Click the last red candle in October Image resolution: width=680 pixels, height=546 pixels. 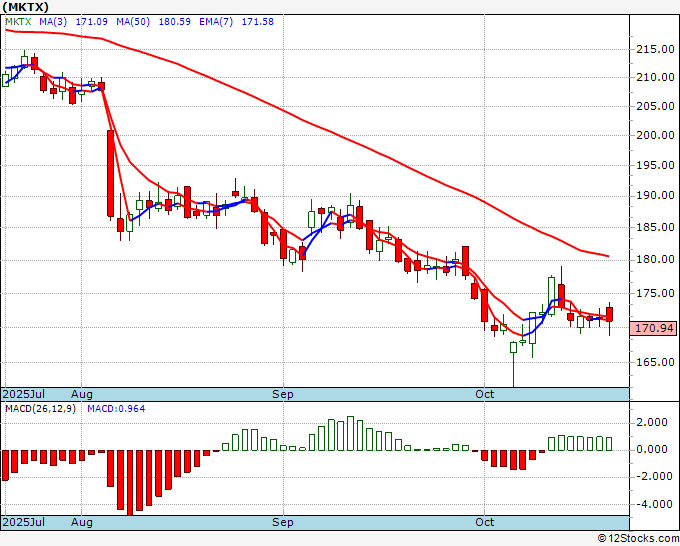pos(609,314)
